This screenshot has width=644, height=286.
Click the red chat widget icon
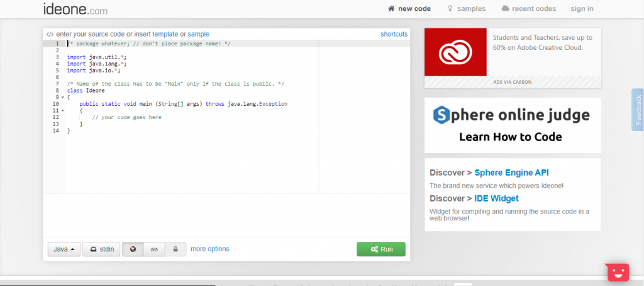pyautogui.click(x=617, y=271)
